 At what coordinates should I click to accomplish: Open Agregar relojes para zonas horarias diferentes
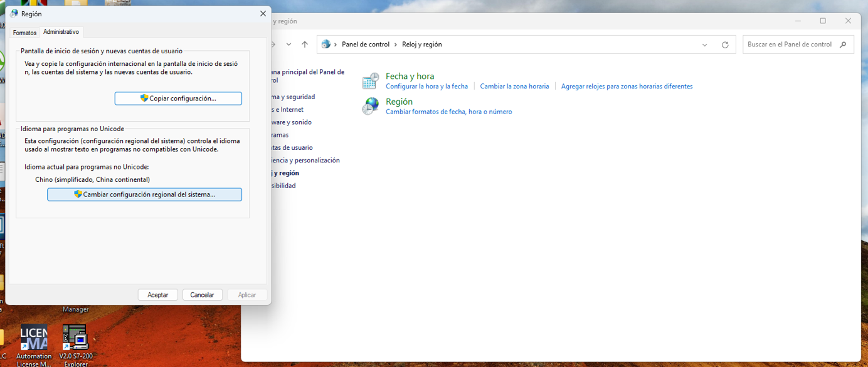(x=627, y=87)
